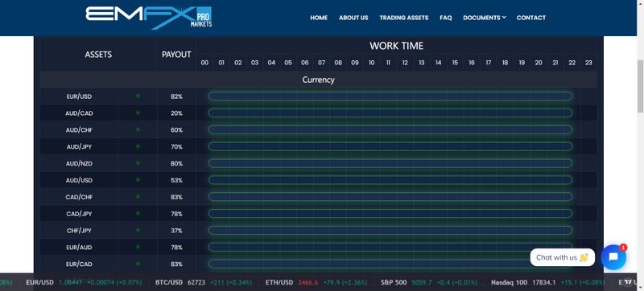Click the 'Chat with us' button
Viewport: 644px width, 291px height.
(x=562, y=257)
